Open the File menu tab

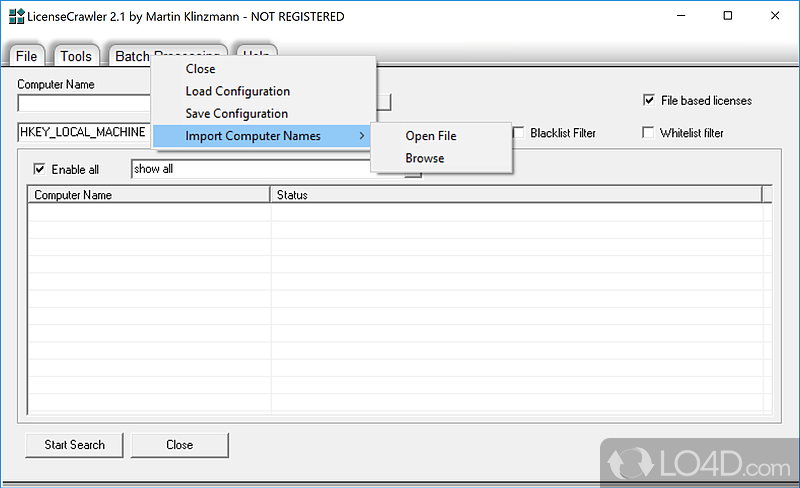26,56
